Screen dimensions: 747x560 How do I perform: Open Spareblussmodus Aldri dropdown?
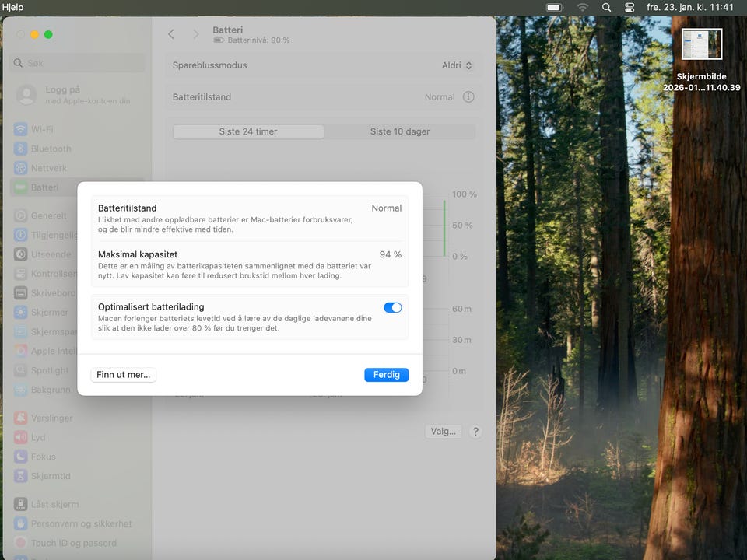pyautogui.click(x=457, y=65)
